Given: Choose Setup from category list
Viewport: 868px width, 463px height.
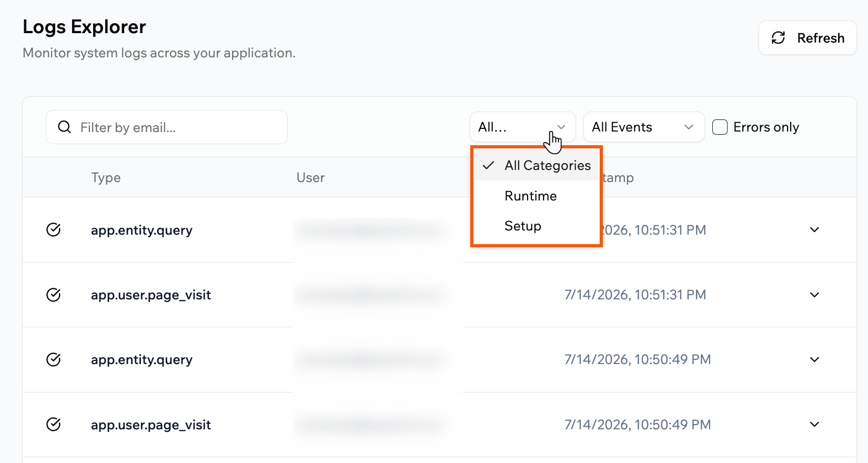Looking at the screenshot, I should 536,226.
